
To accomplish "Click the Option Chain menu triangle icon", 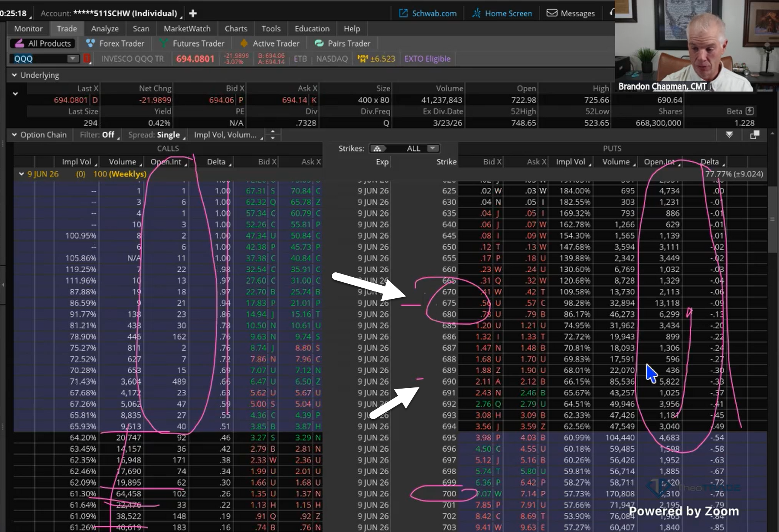I will (729, 135).
